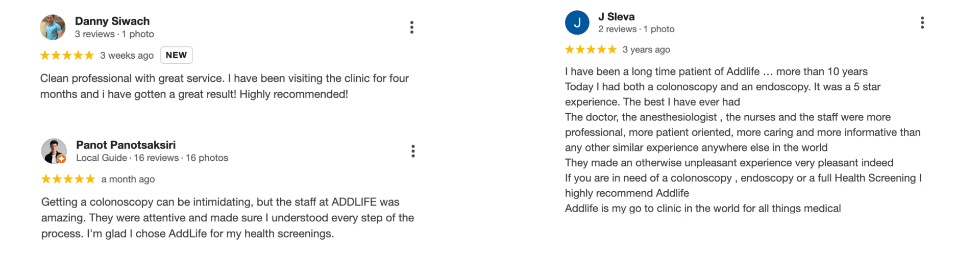Open the three-dot menu on Panot Panotsaksiri's review
The width and height of the screenshot is (980, 255).
413,151
